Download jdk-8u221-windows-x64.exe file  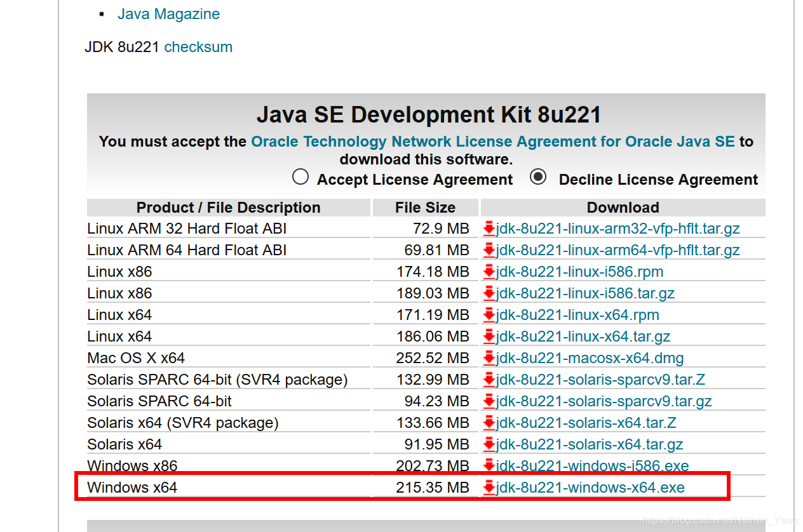point(590,488)
